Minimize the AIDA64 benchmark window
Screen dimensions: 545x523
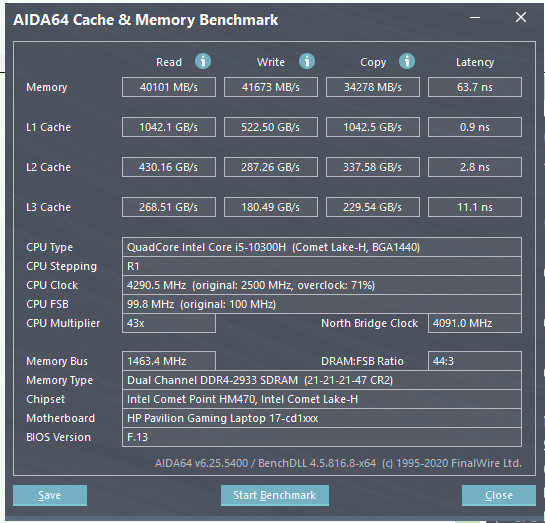pos(475,17)
